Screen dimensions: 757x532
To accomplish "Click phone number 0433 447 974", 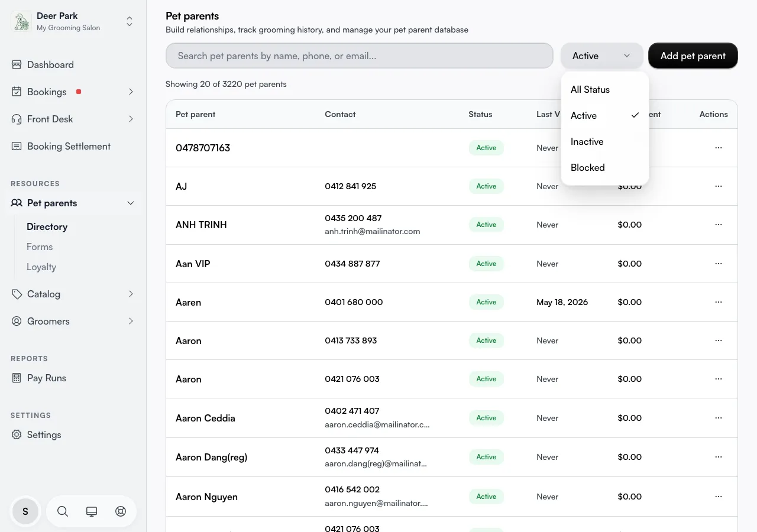I will 352,450.
